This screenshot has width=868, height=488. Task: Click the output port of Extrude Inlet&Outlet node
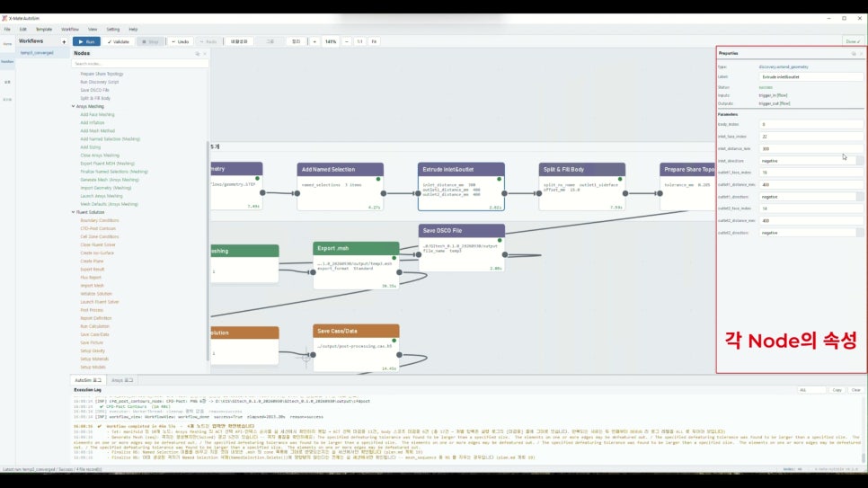pos(504,193)
